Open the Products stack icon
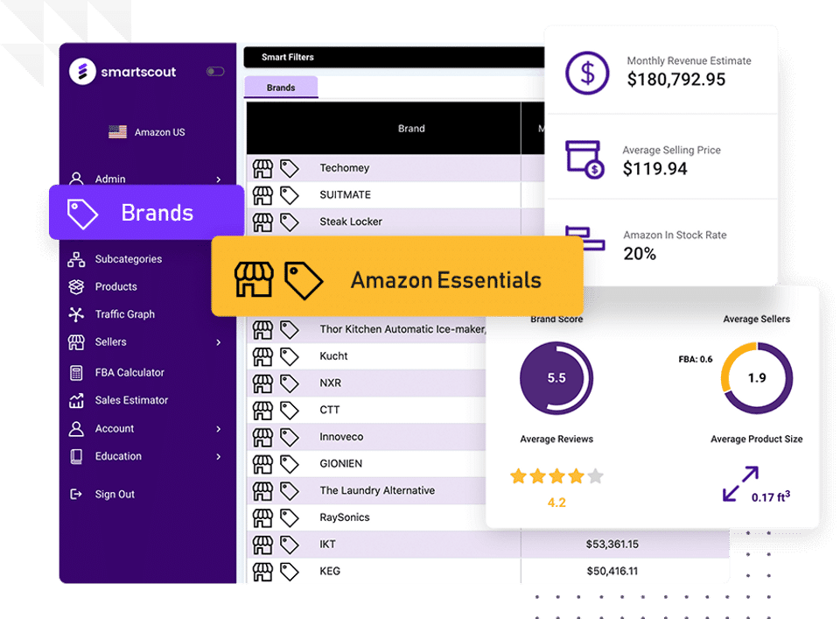 click(x=76, y=286)
